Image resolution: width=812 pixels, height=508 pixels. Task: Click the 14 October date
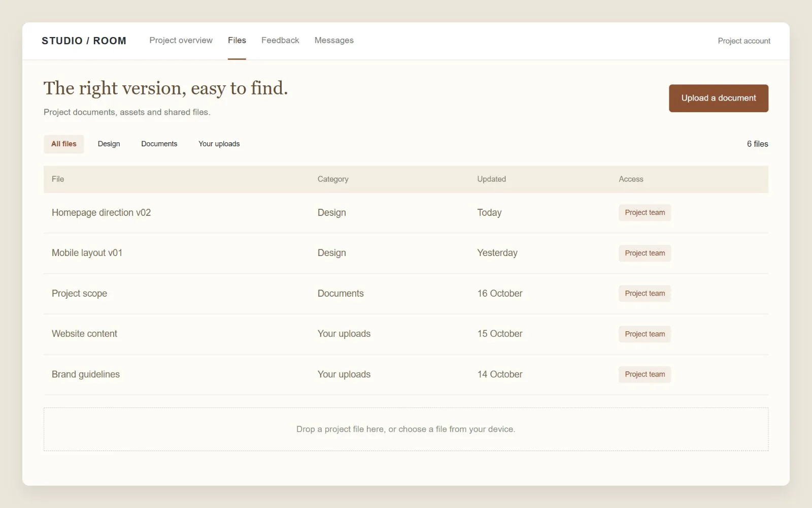click(x=500, y=374)
